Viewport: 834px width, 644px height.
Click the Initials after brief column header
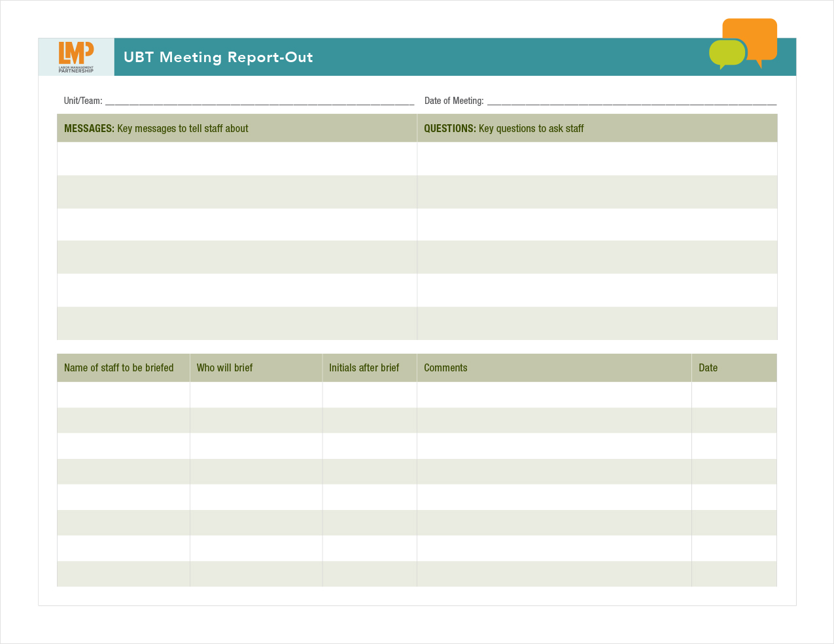[364, 368]
